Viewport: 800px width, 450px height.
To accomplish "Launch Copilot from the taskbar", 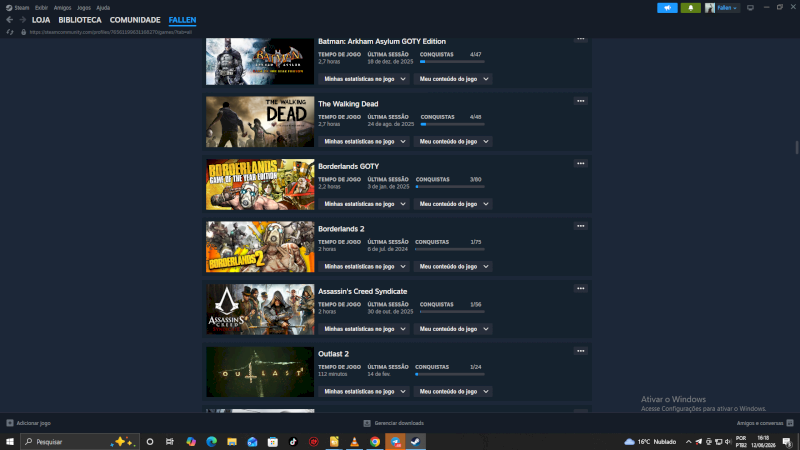I will [191, 442].
